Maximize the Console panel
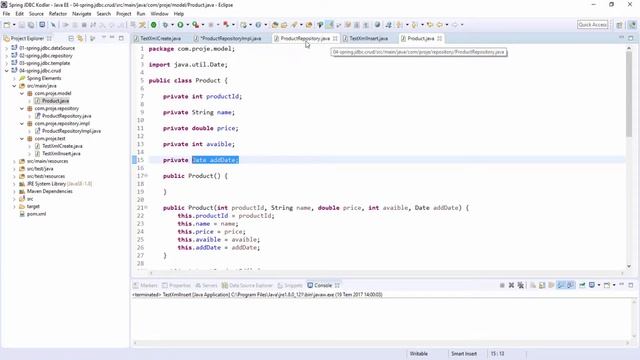Viewport: 640px width, 360px height. (631, 285)
